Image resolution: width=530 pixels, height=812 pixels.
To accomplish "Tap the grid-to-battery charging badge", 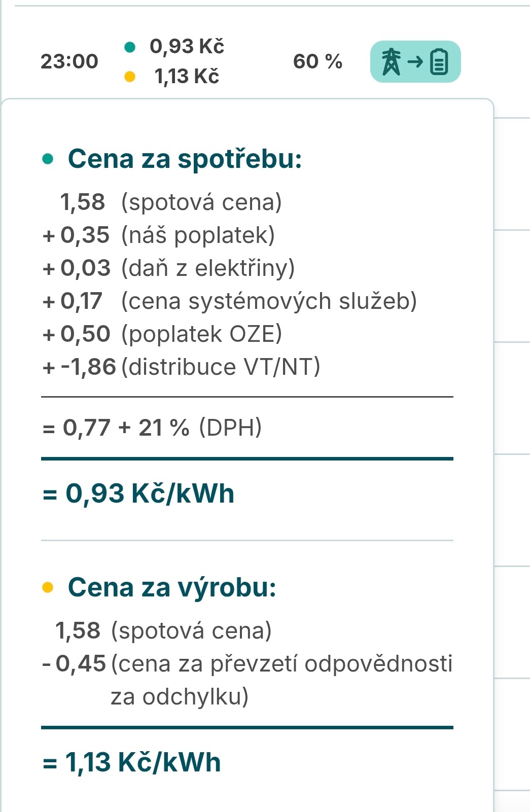I will tap(415, 61).
